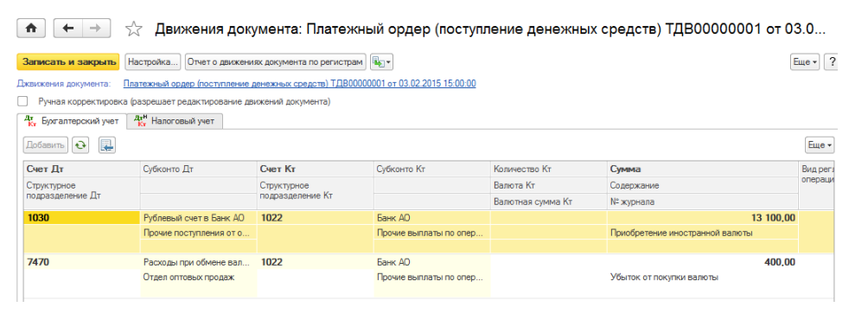The width and height of the screenshot is (868, 320).
Task: Select the debit account cell 7470
Action: [81, 262]
